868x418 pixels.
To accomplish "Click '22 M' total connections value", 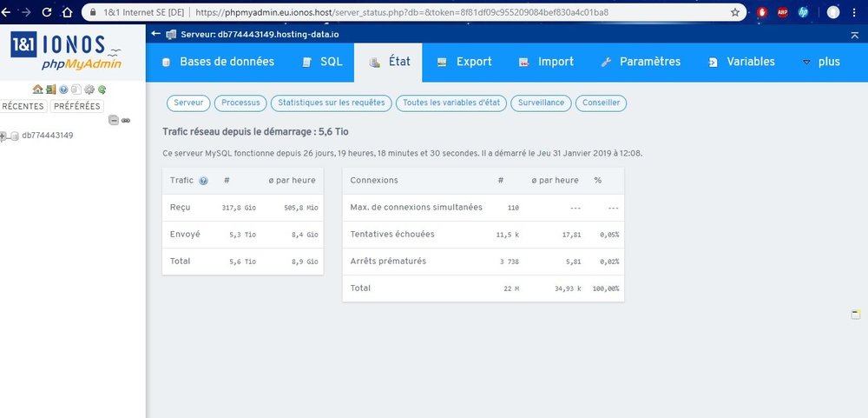I will [511, 289].
